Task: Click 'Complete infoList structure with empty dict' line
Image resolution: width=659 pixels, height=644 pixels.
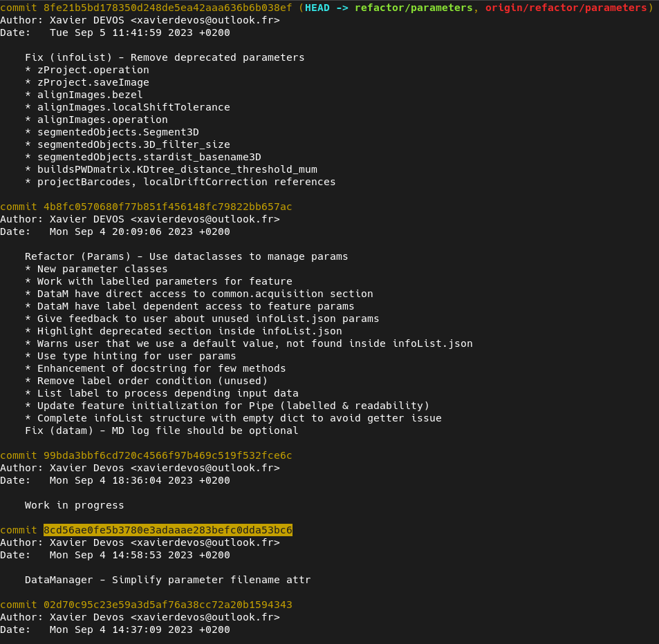Action: pyautogui.click(x=233, y=419)
